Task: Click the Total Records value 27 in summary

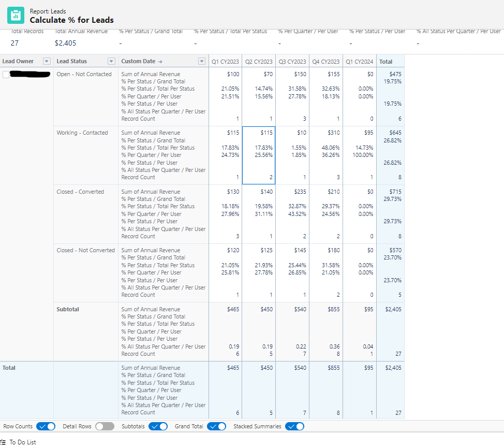Action: coord(15,43)
